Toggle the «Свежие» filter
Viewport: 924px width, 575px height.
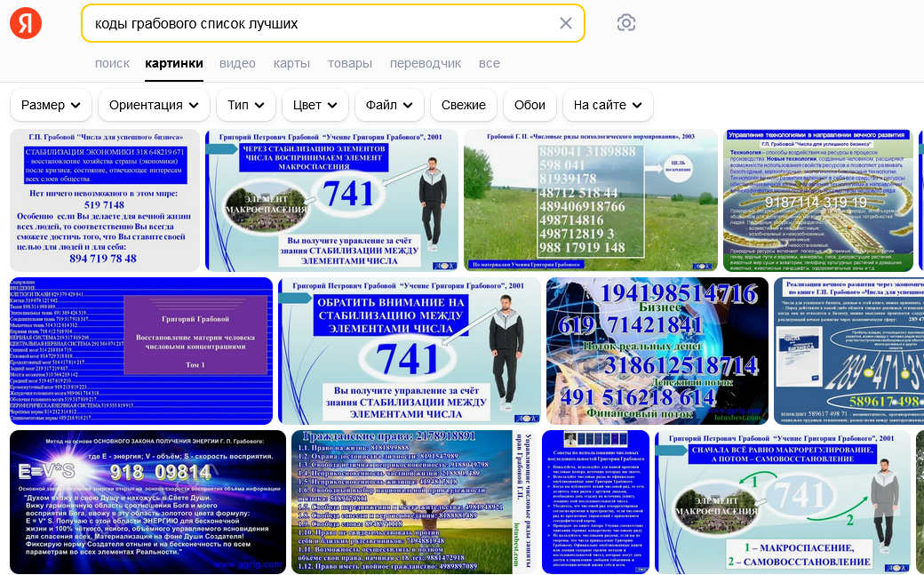pos(464,105)
